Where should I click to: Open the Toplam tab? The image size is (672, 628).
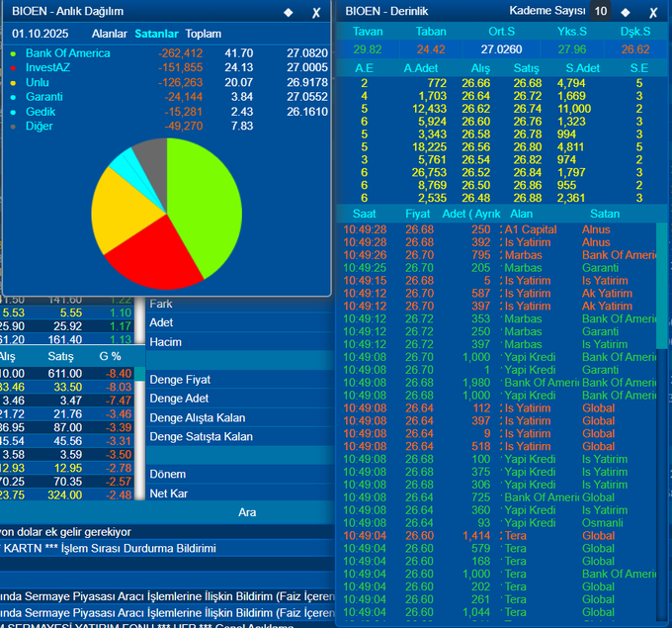point(204,34)
